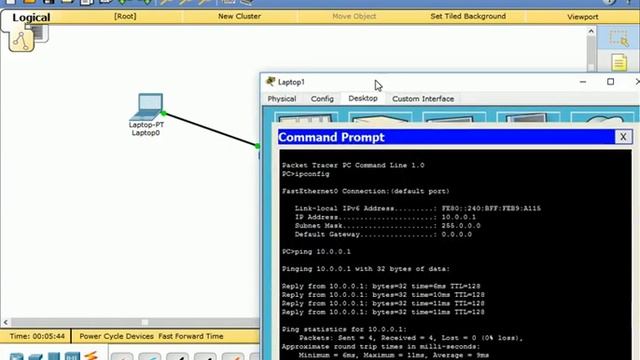Click 'Packet Tracer PC Command Line 1.0' header
Viewport: 640px width, 360px height.
tap(353, 165)
